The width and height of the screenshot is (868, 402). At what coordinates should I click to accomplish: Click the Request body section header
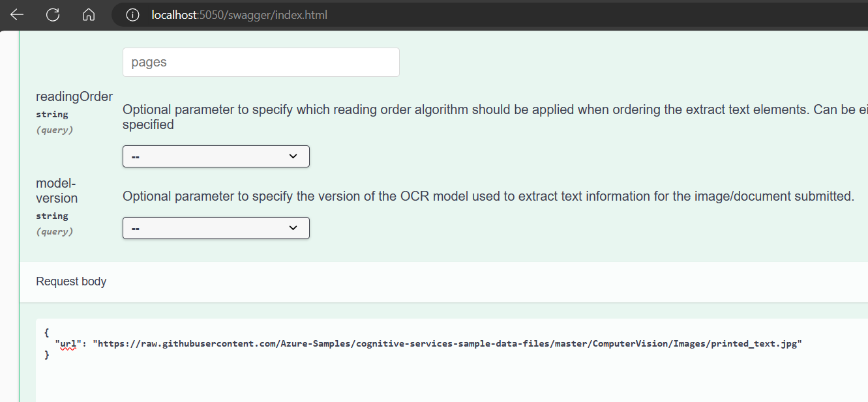point(71,281)
